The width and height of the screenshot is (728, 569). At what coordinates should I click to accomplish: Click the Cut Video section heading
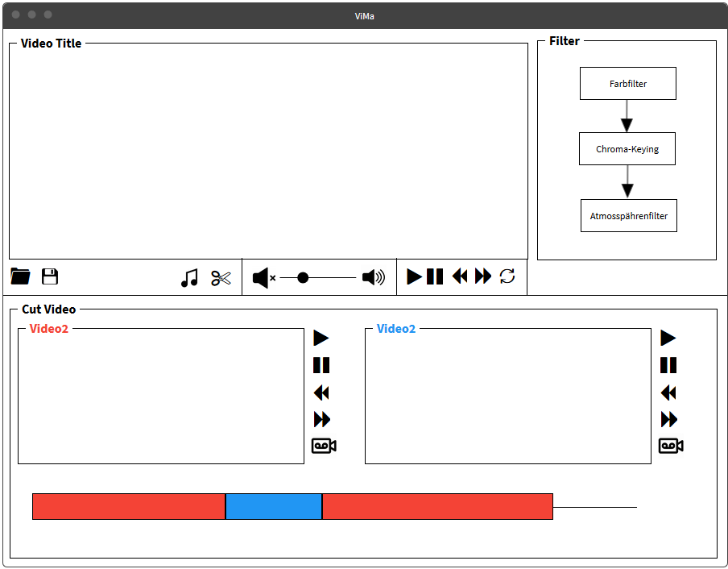click(49, 309)
